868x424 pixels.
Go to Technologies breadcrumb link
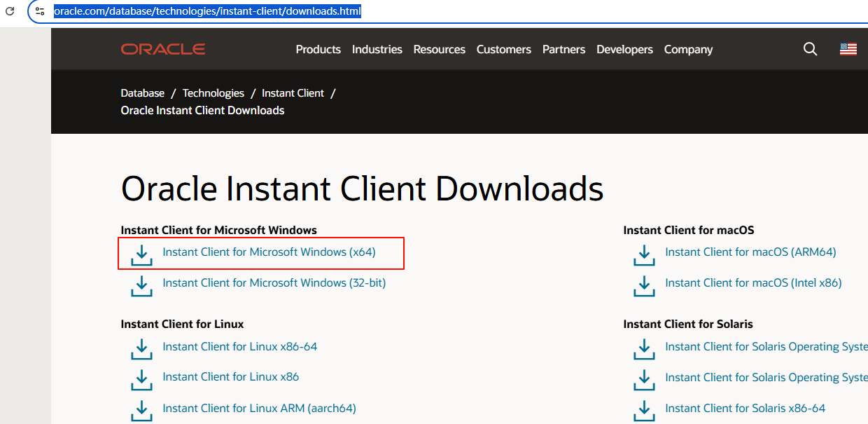point(213,93)
